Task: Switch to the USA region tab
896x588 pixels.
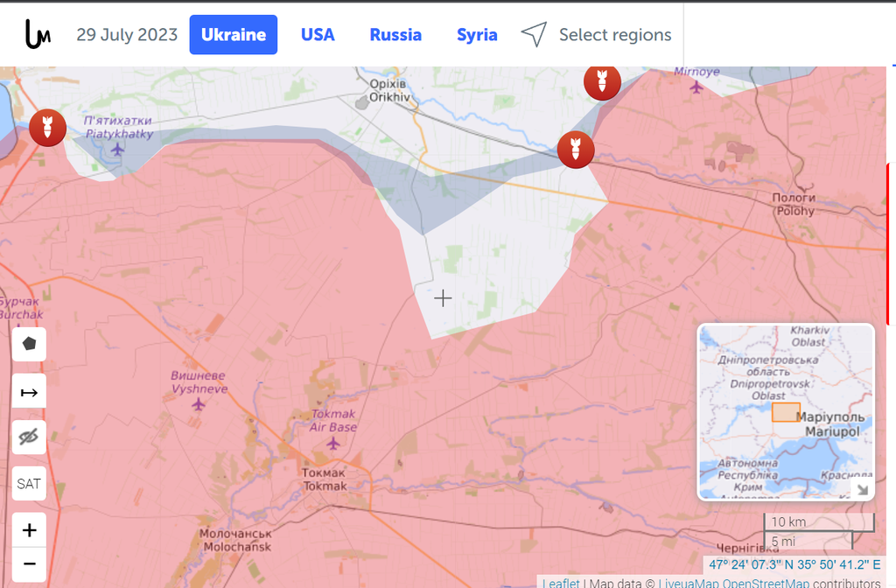Action: (x=318, y=35)
